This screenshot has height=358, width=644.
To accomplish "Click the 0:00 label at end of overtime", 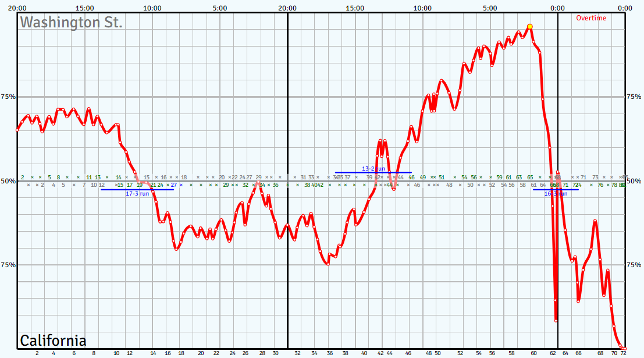I will (x=625, y=8).
